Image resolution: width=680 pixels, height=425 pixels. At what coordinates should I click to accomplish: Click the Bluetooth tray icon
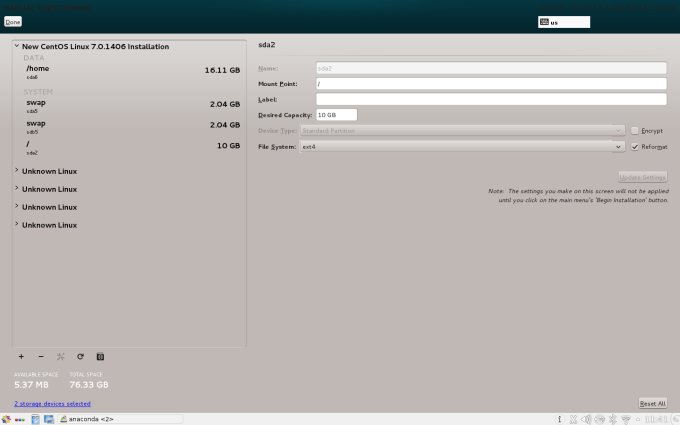612,419
